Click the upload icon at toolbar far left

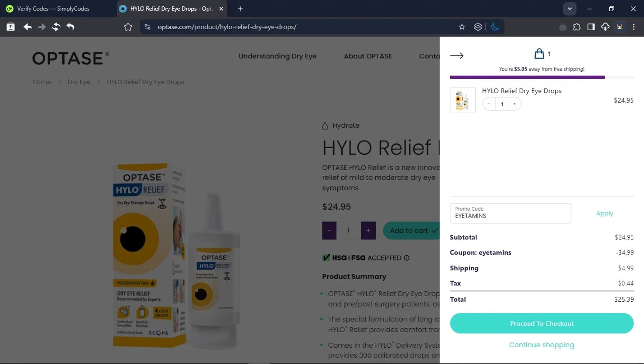click(x=11, y=27)
